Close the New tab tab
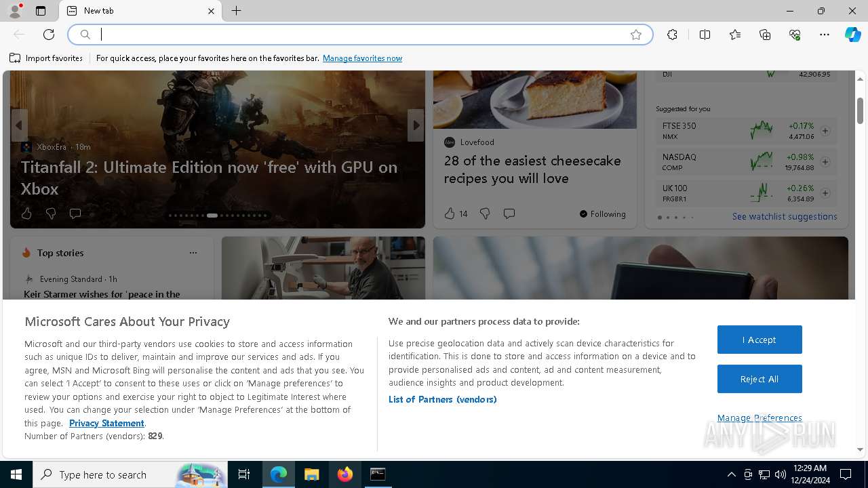The image size is (868, 488). [x=211, y=11]
